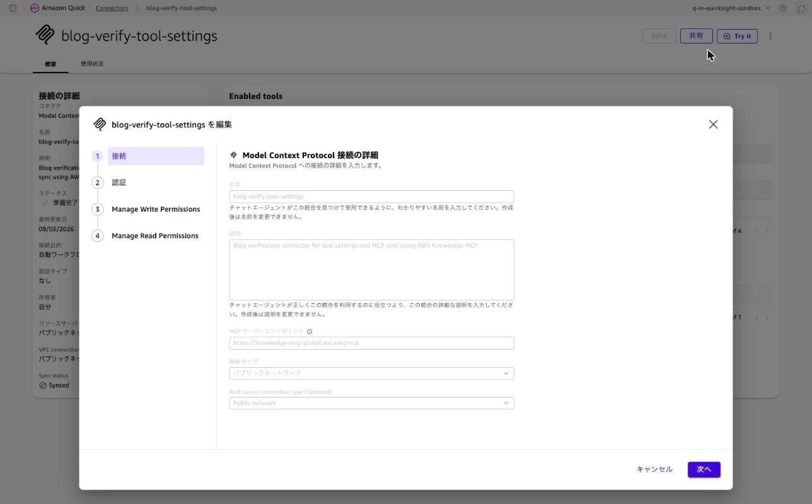Click the 'blog-verify-tool-settings' breadcrumb text
812x504 pixels.
click(x=182, y=8)
